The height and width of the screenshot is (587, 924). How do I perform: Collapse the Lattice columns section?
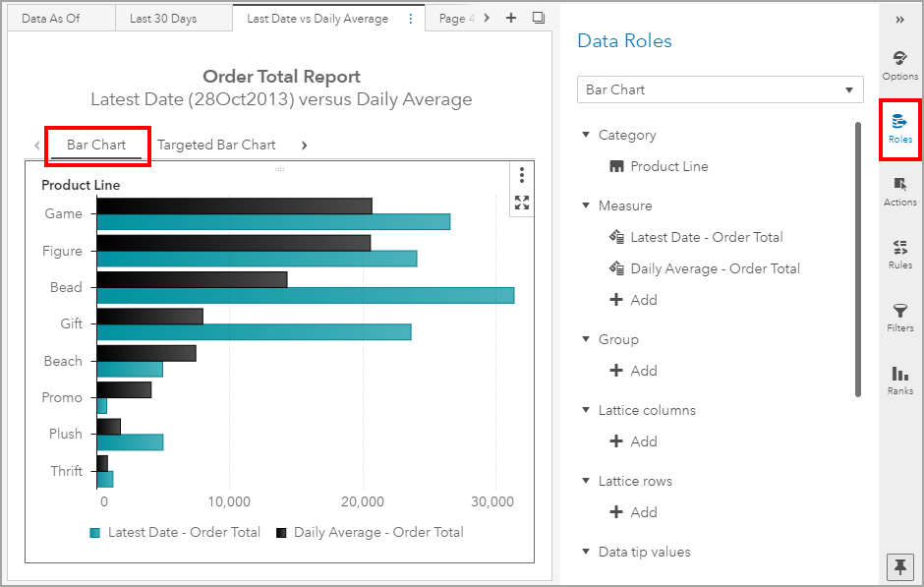(587, 410)
